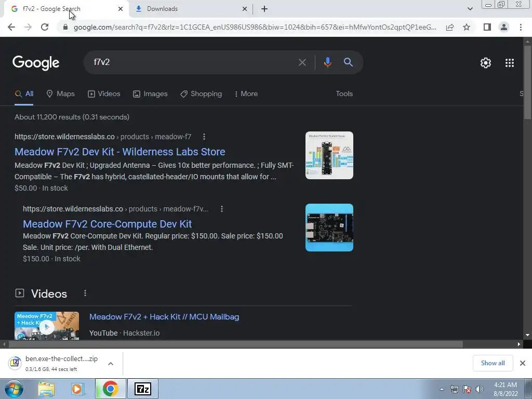Click the Meadow F7v2 Dev Kit thumbnail
This screenshot has width=532, height=399.
click(x=329, y=155)
